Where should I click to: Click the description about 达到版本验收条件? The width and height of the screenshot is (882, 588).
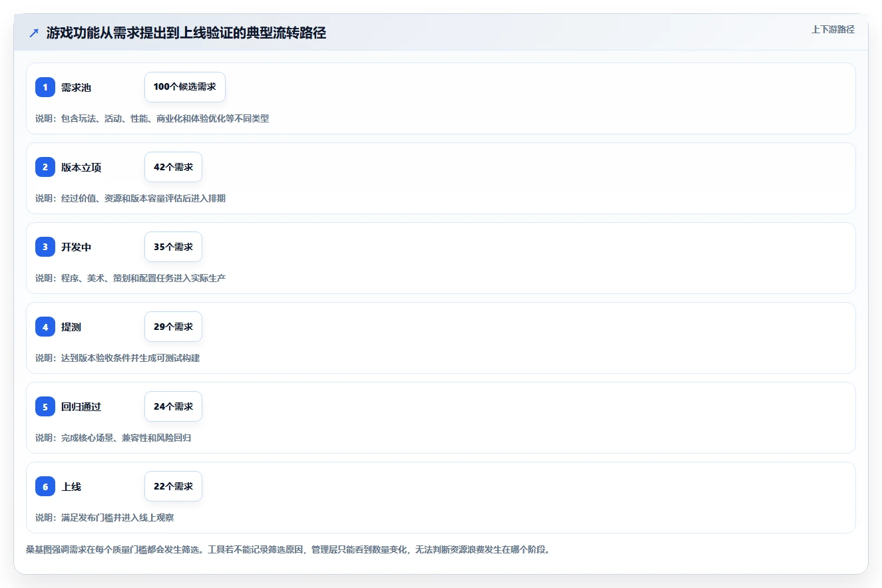(117, 358)
